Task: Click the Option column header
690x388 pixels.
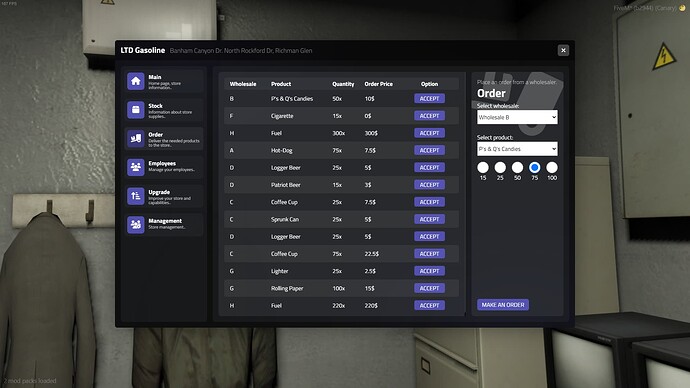Action: click(429, 84)
